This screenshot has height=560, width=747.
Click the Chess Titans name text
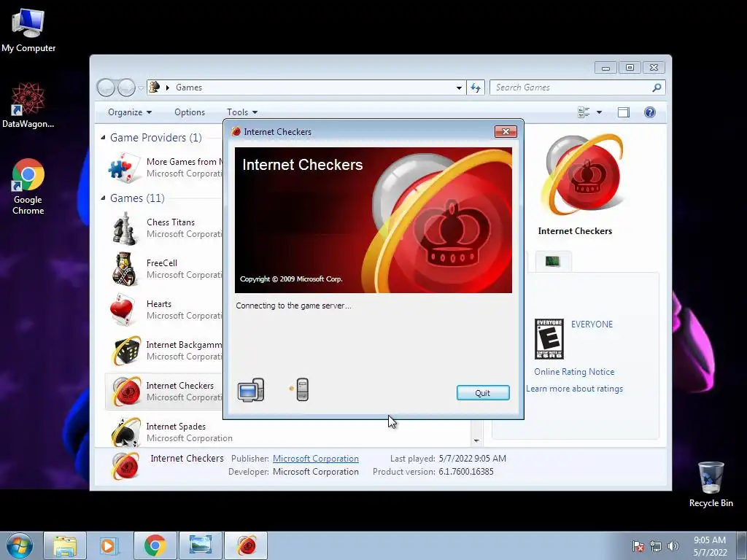[x=171, y=222]
